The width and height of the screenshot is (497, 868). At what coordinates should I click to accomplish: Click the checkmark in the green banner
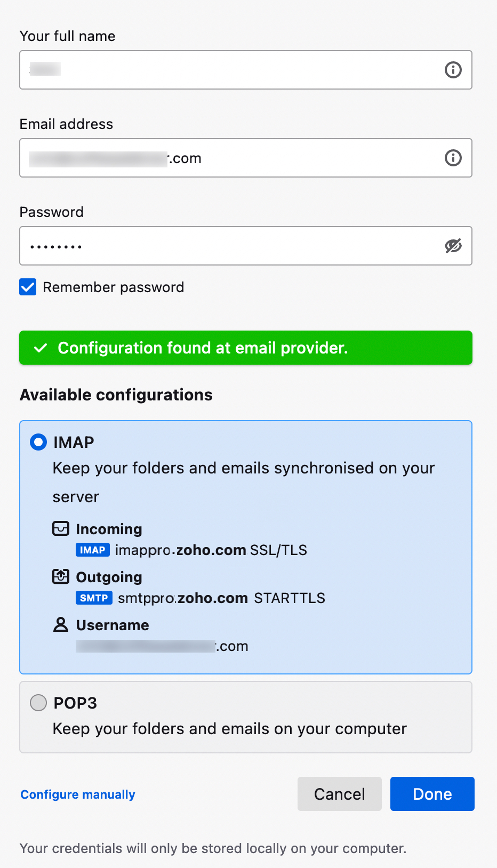41,348
